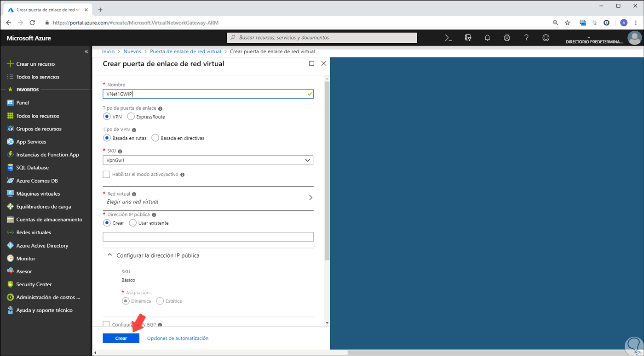
Task: Click the Nombre input field
Action: pos(208,94)
